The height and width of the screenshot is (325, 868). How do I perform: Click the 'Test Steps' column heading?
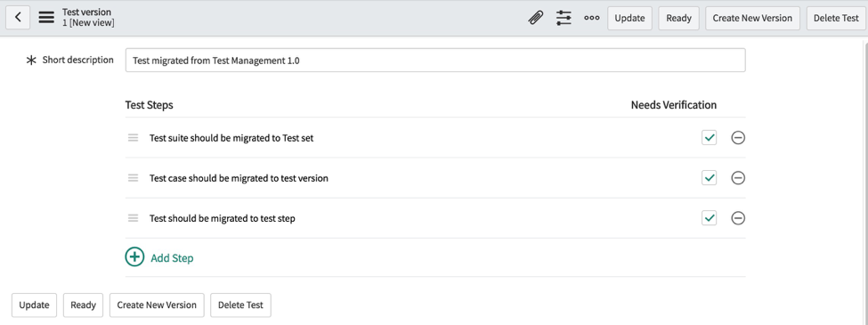coord(149,105)
